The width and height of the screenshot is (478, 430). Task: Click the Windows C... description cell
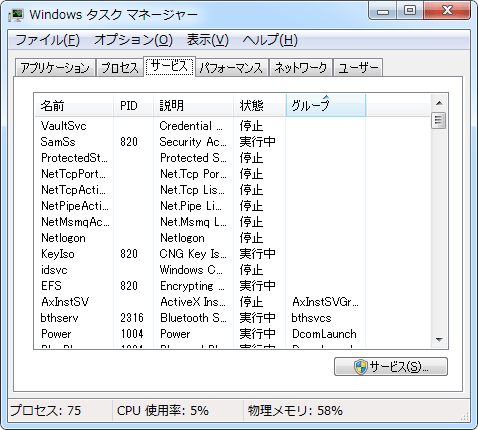coord(191,270)
